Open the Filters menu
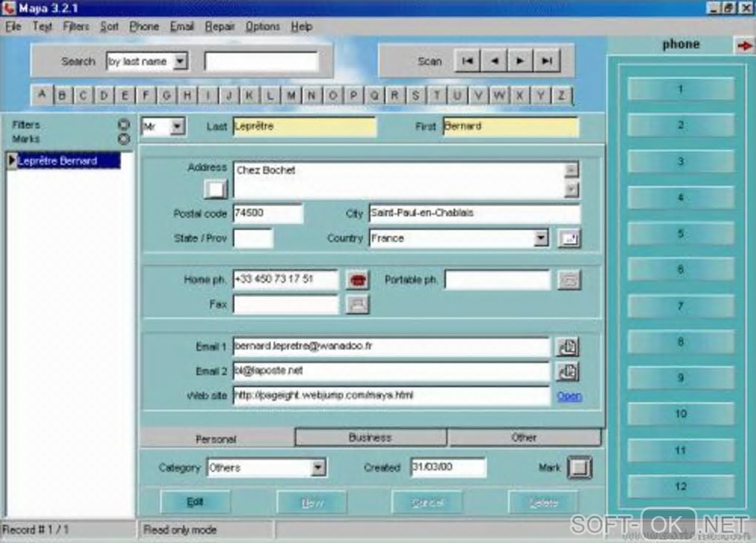Screen dimensions: 756x543 pyautogui.click(x=76, y=27)
